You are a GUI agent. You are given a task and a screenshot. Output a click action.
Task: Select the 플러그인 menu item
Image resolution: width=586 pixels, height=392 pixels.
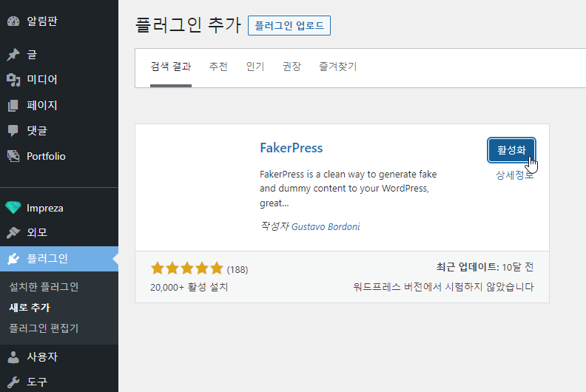[59, 259]
